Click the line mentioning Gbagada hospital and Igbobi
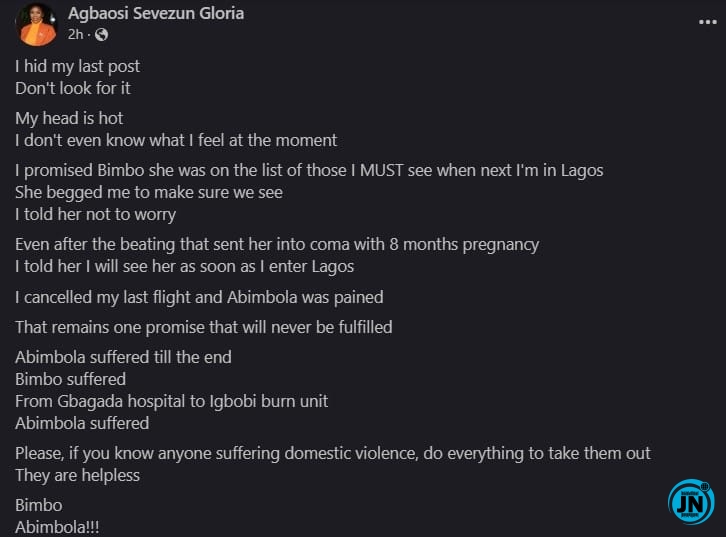This screenshot has width=726, height=537. tap(171, 401)
